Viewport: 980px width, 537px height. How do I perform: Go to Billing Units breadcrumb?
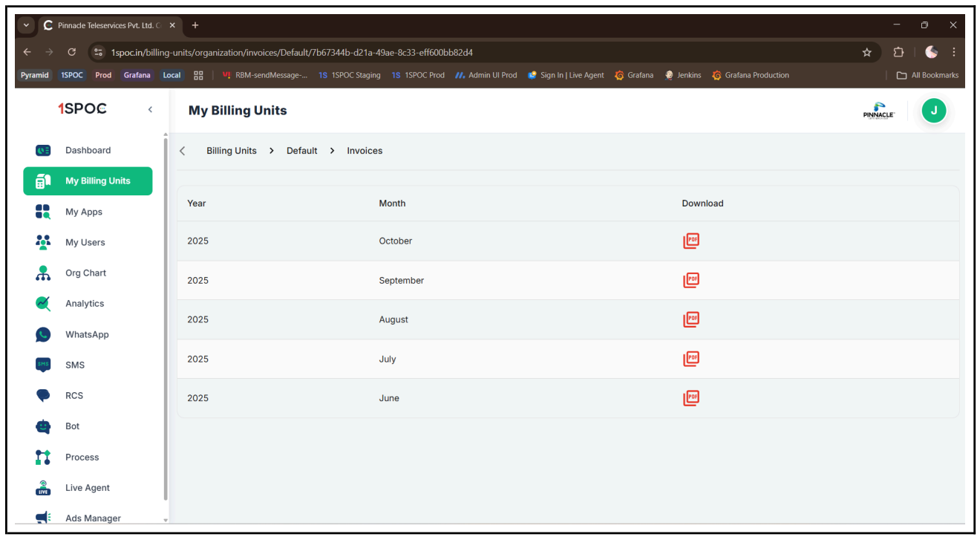point(232,151)
